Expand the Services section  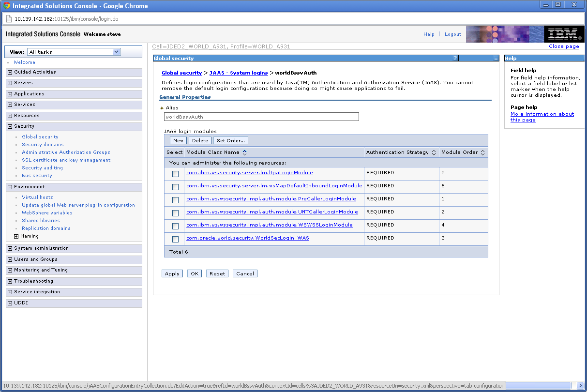click(10, 105)
